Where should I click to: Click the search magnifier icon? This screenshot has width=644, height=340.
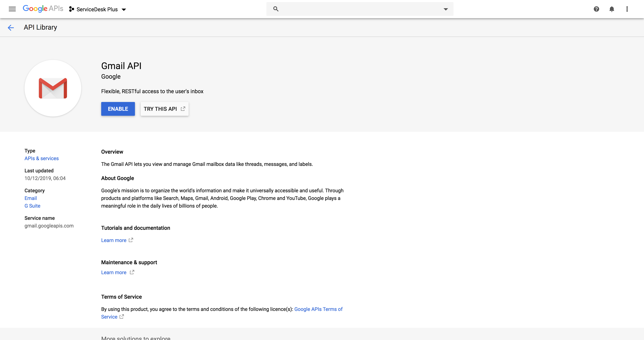pyautogui.click(x=275, y=9)
